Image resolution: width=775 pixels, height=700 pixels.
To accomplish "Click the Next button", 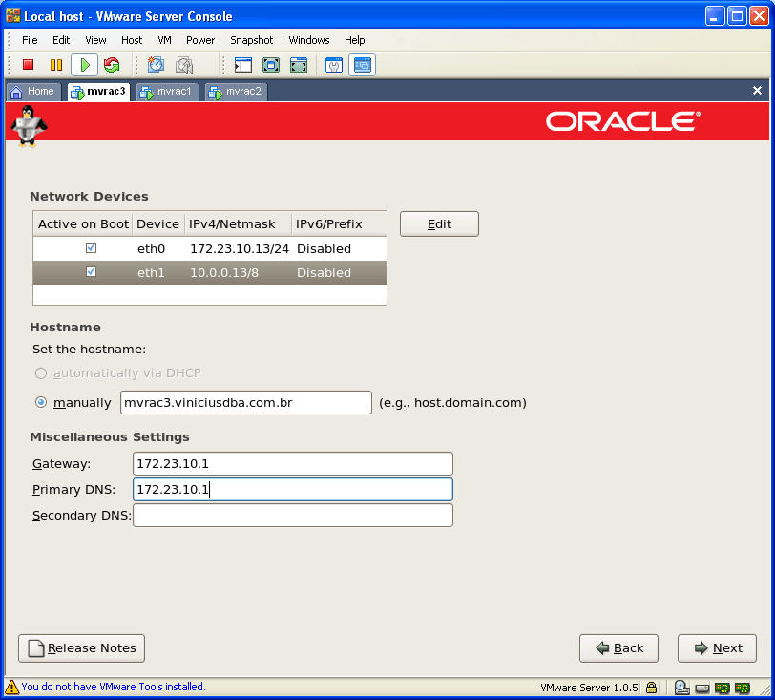I will pos(717,647).
